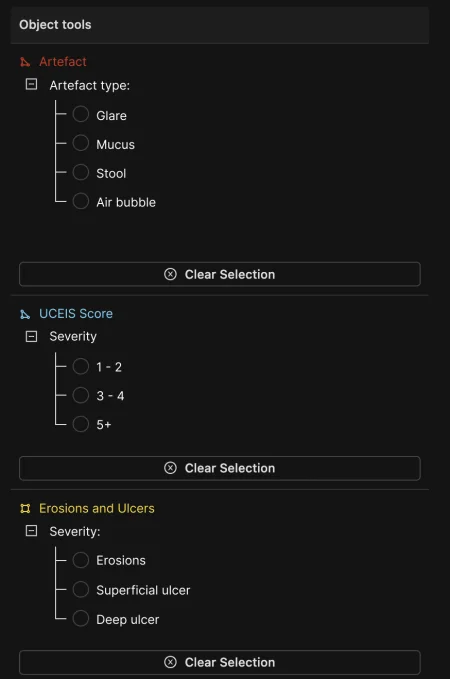Click the X icon in UCEIS Clear Selection
This screenshot has width=450, height=679.
[x=170, y=468]
